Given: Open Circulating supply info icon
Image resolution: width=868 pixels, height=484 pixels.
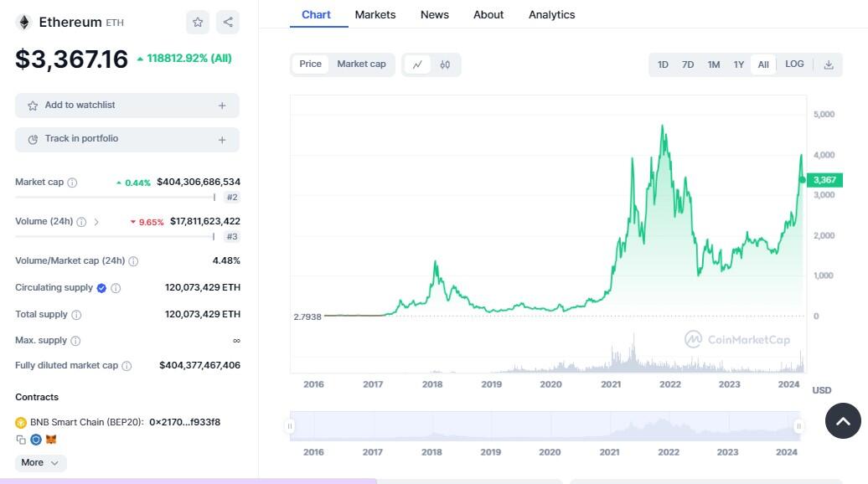Looking at the screenshot, I should [x=116, y=288].
